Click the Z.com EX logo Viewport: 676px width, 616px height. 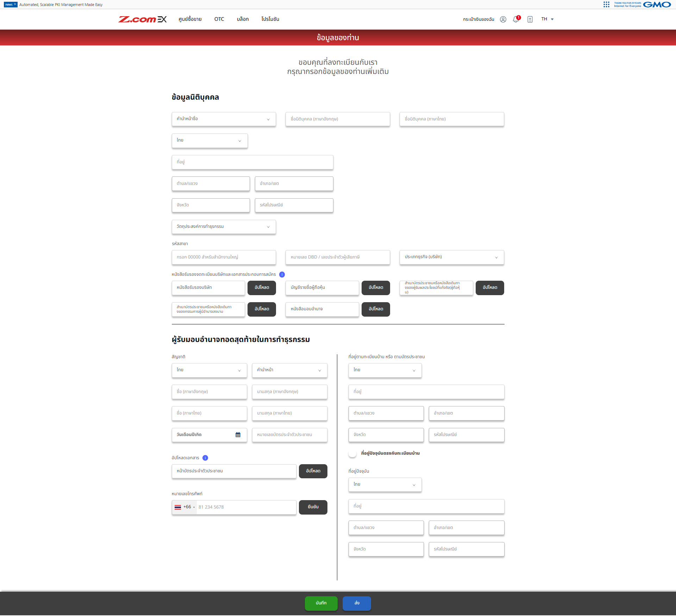[142, 19]
